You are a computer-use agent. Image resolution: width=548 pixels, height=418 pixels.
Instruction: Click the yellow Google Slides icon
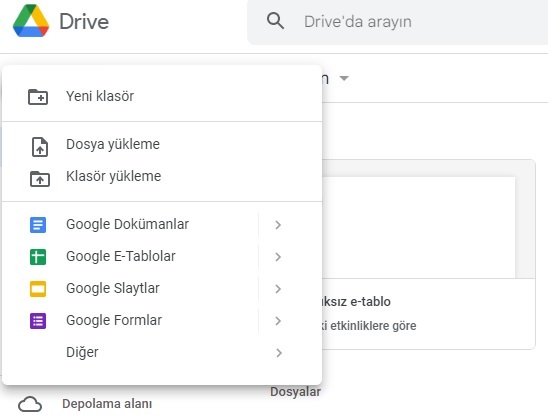[x=38, y=289]
